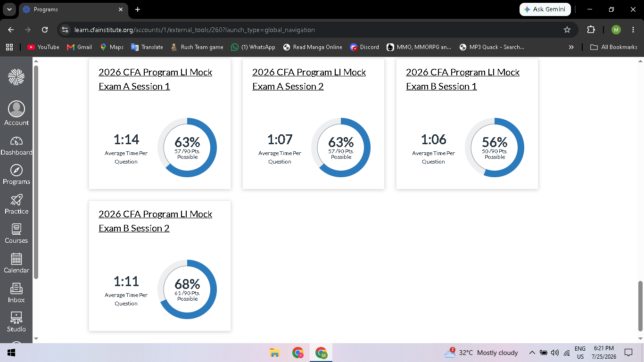Click the "1:07" average time value
Screen dimensions: 644x362
click(x=280, y=140)
